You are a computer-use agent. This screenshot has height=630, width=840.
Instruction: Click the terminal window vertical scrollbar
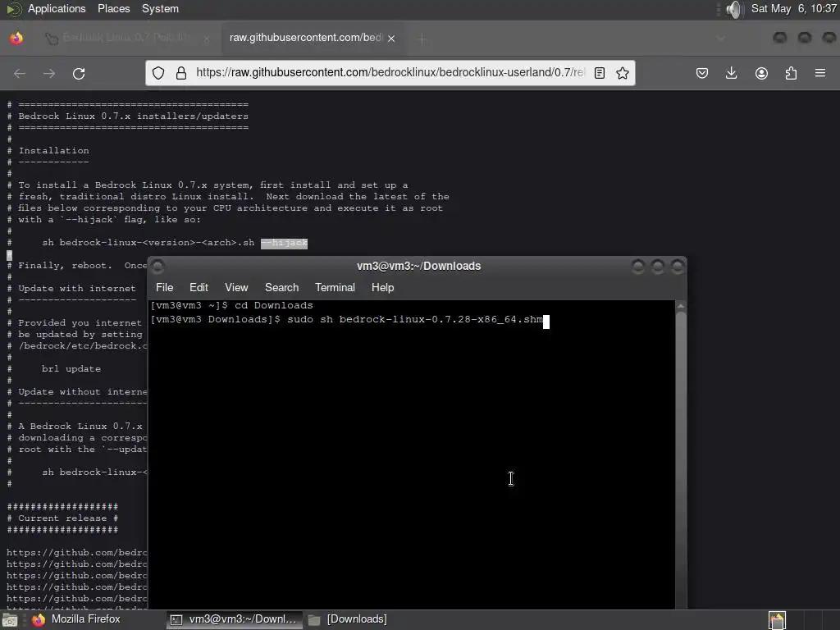tap(681, 461)
